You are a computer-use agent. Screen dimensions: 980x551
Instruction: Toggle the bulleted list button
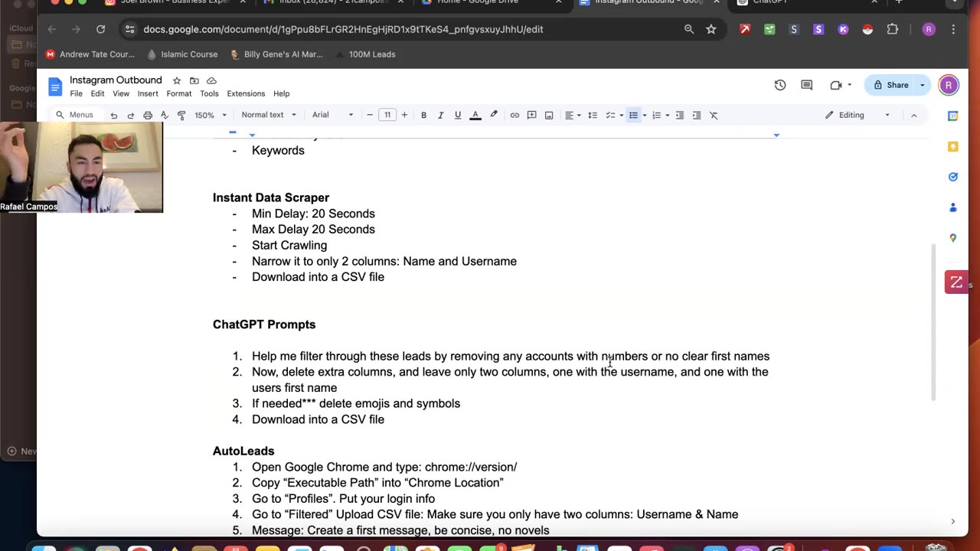click(x=633, y=116)
